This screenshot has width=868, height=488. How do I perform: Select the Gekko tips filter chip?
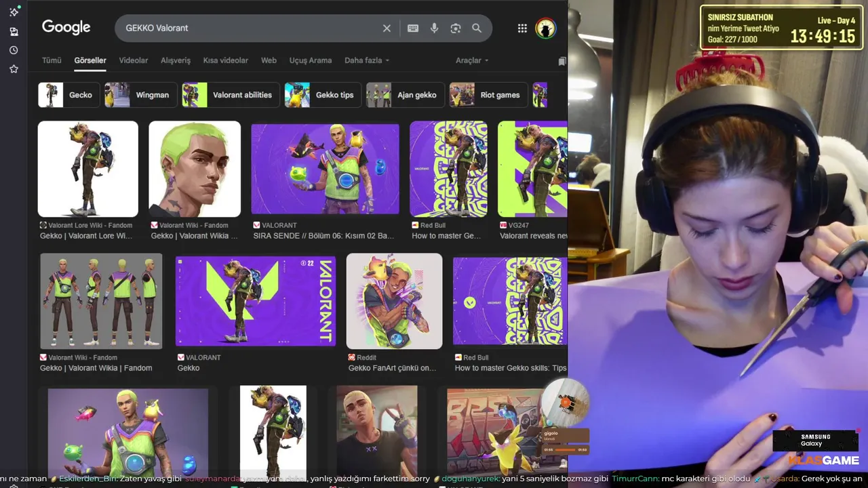[x=323, y=95]
